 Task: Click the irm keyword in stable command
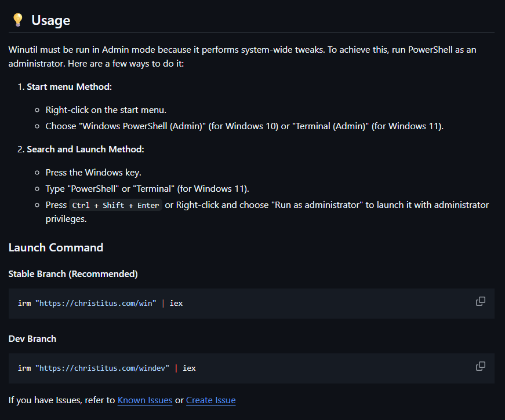click(24, 303)
